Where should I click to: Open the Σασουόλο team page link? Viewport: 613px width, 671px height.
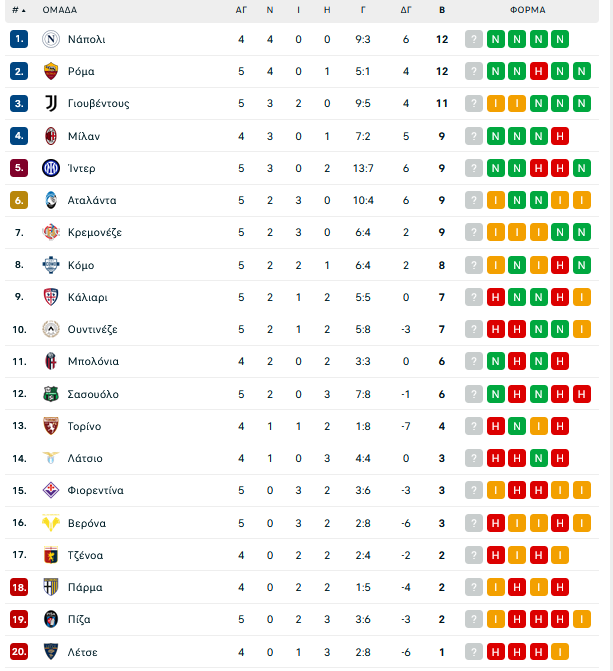pyautogui.click(x=93, y=394)
